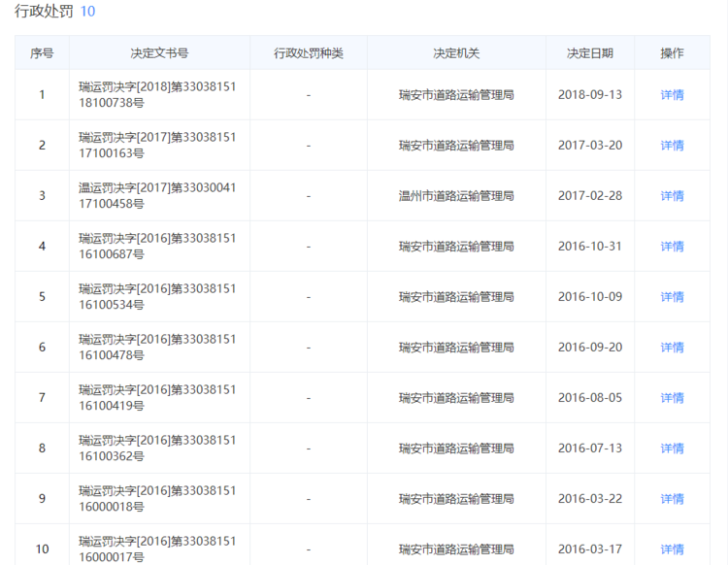The width and height of the screenshot is (728, 565).
Task: Click serial number 9 in 序号 column
Action: [x=42, y=499]
